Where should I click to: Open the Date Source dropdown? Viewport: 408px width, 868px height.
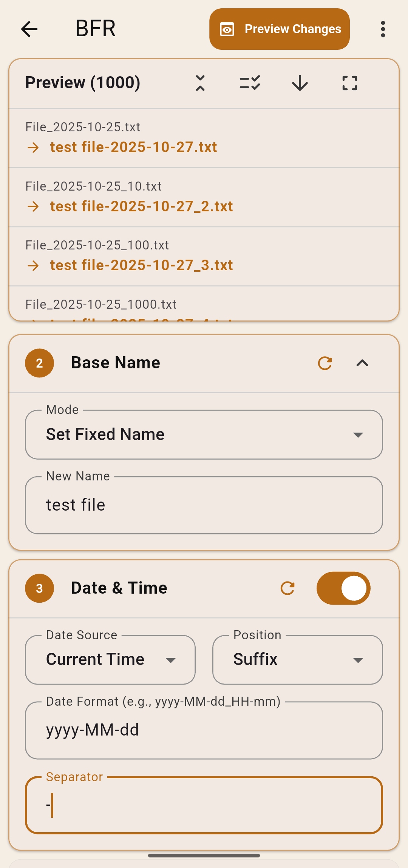click(110, 660)
